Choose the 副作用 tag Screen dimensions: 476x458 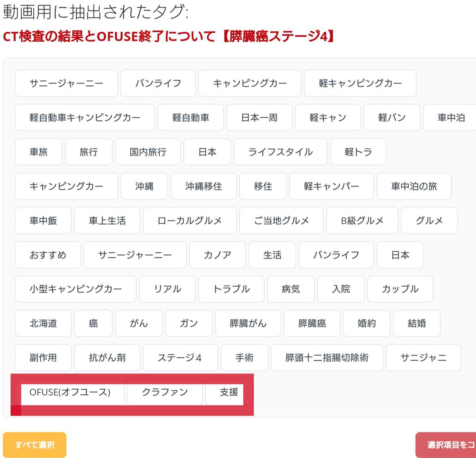point(43,358)
